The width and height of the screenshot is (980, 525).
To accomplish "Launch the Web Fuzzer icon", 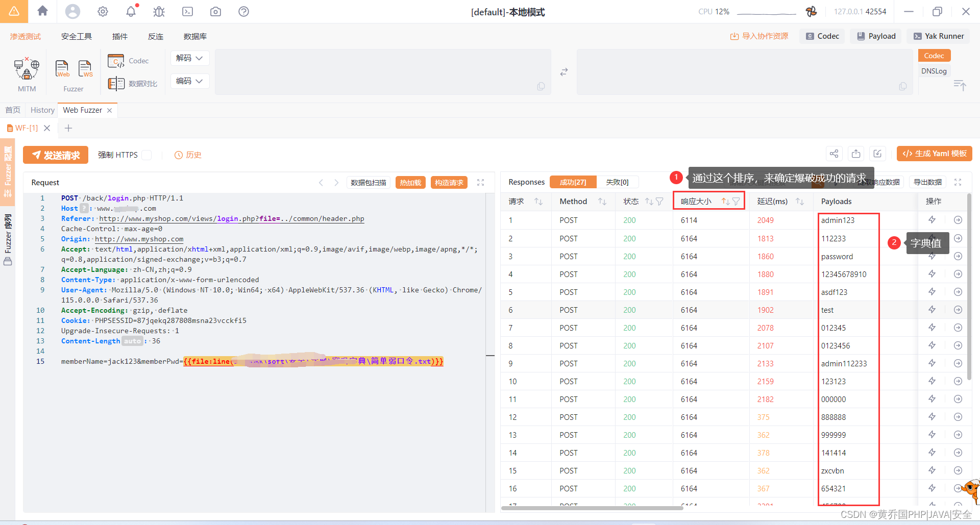I will [62, 69].
